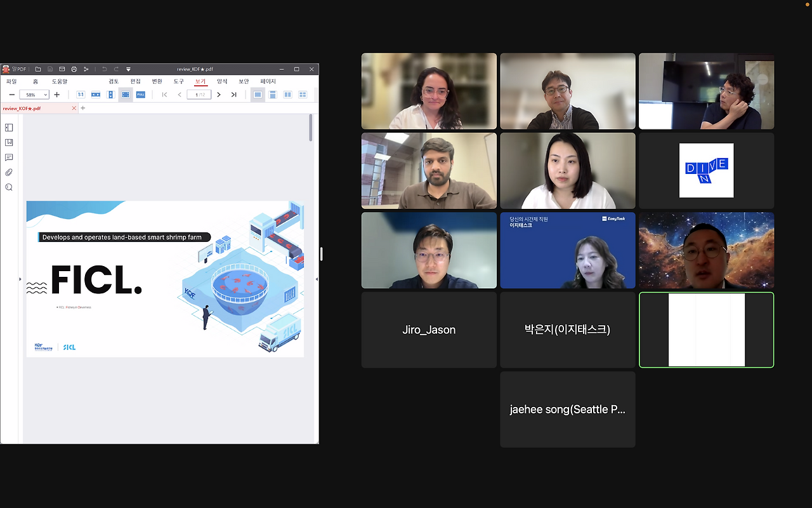Click the divider handle between PDF and gallery

(321, 254)
